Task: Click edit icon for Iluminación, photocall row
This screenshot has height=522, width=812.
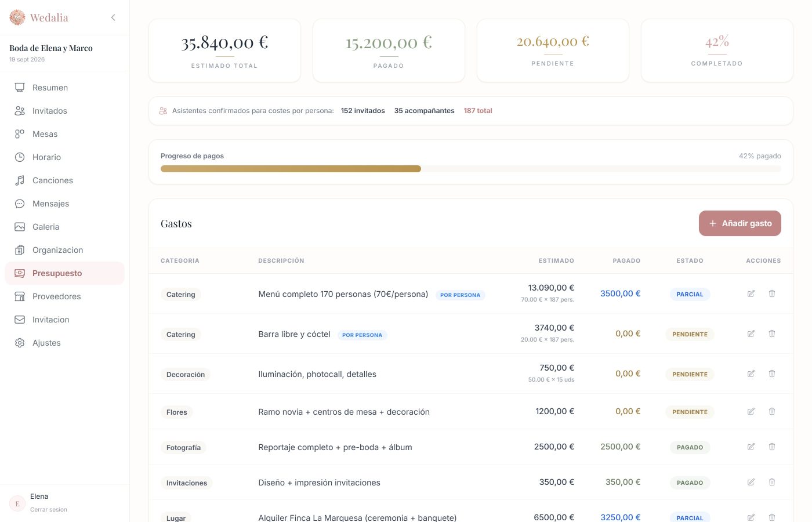Action: 751,374
